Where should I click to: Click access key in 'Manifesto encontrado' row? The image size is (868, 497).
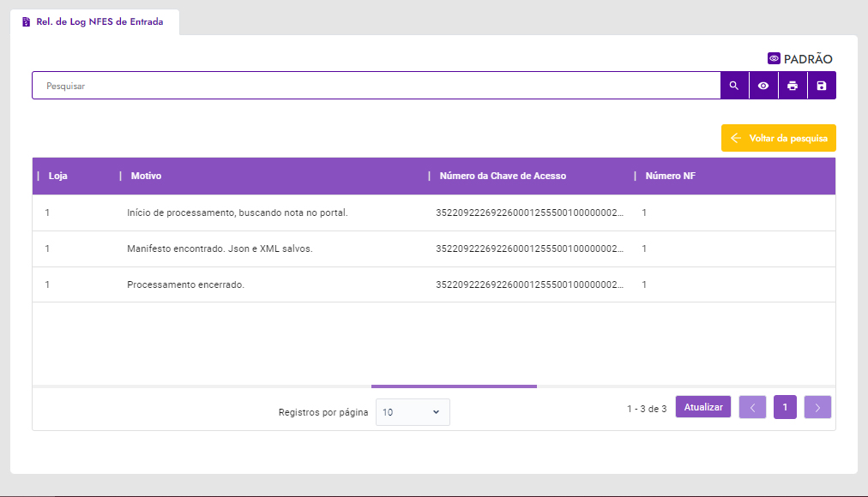click(529, 248)
